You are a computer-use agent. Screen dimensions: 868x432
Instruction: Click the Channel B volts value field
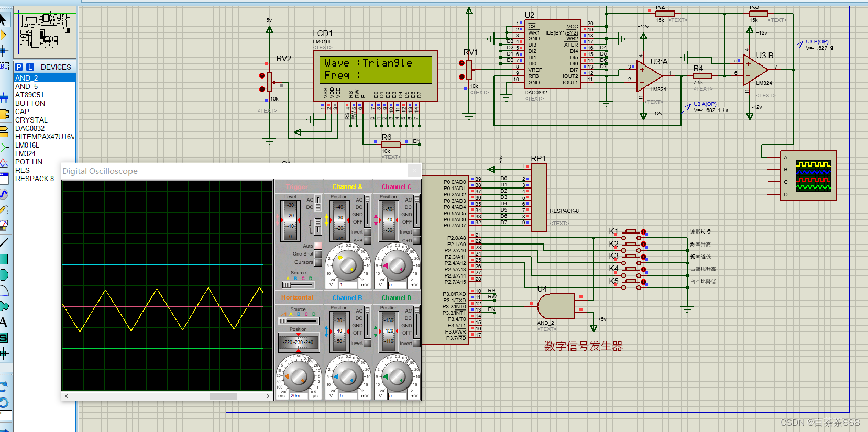[x=348, y=396]
